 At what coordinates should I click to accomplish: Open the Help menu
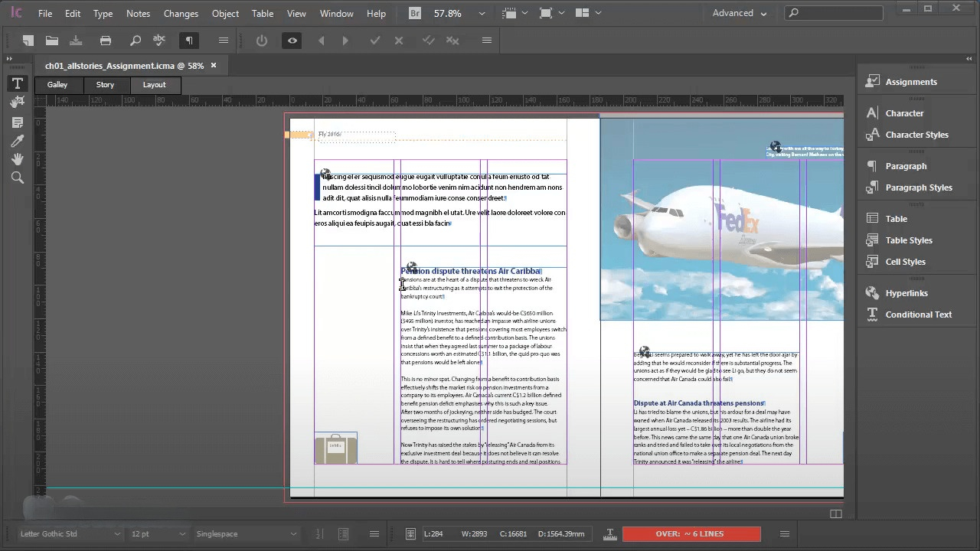[376, 14]
